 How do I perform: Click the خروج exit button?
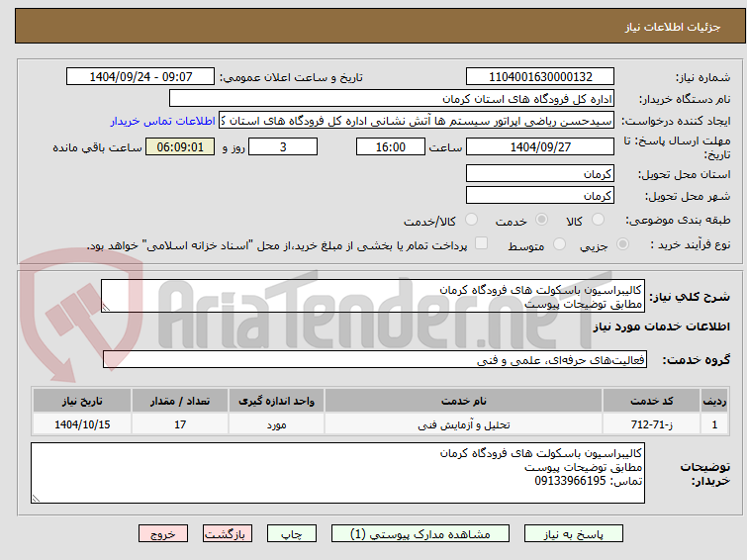point(163,534)
